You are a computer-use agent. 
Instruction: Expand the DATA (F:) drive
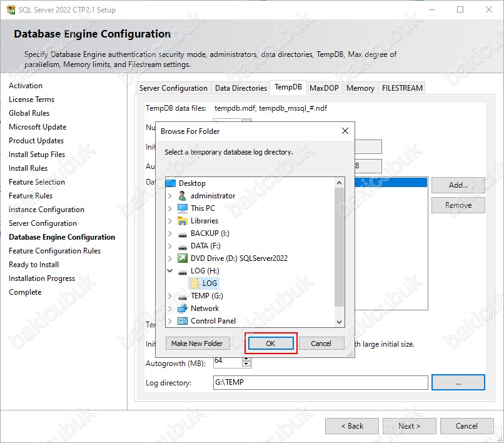point(170,246)
